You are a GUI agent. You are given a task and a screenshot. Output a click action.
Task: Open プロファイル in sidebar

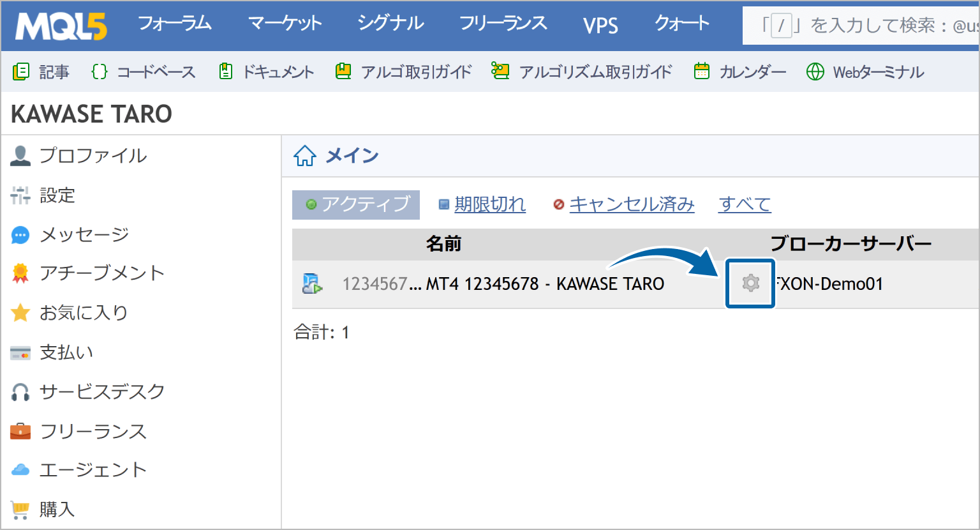(93, 155)
